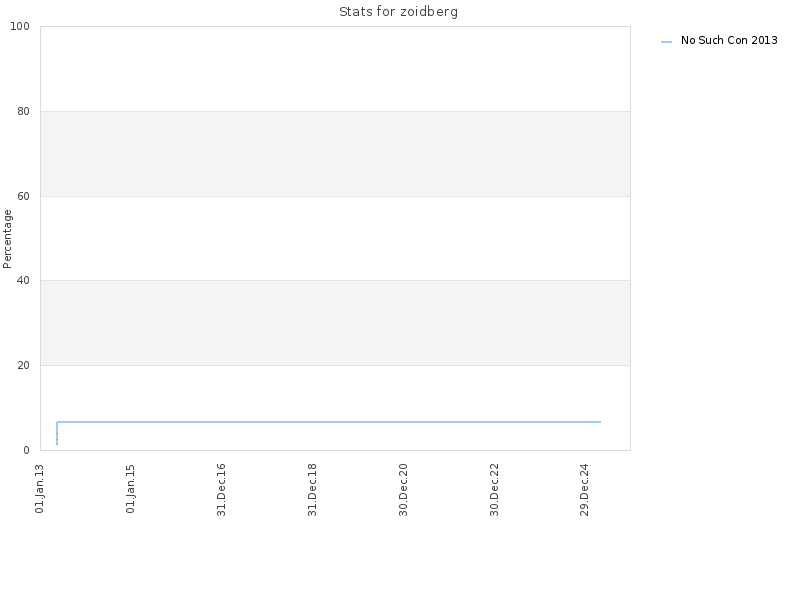Click the right end of the data line
This screenshot has height=600, width=800.
[600, 422]
